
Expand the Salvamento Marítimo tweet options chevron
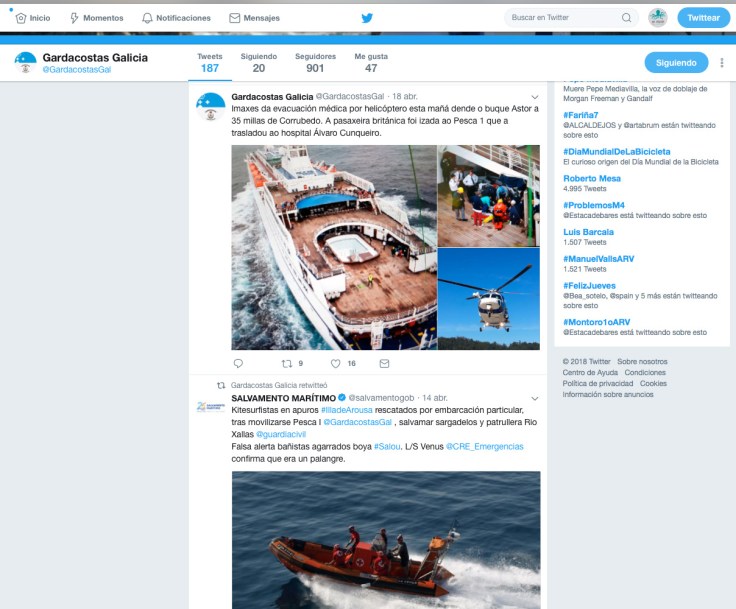(x=534, y=398)
